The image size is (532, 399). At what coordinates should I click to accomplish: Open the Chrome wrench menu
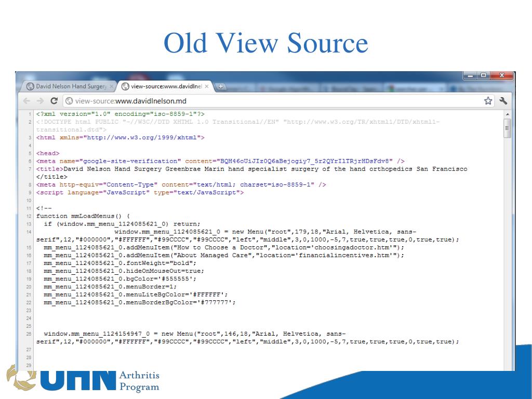503,100
